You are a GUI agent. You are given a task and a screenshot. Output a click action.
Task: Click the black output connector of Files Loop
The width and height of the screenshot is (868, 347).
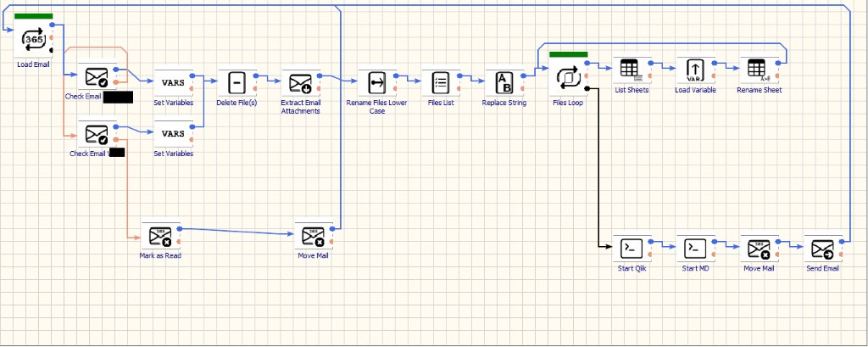click(x=587, y=88)
